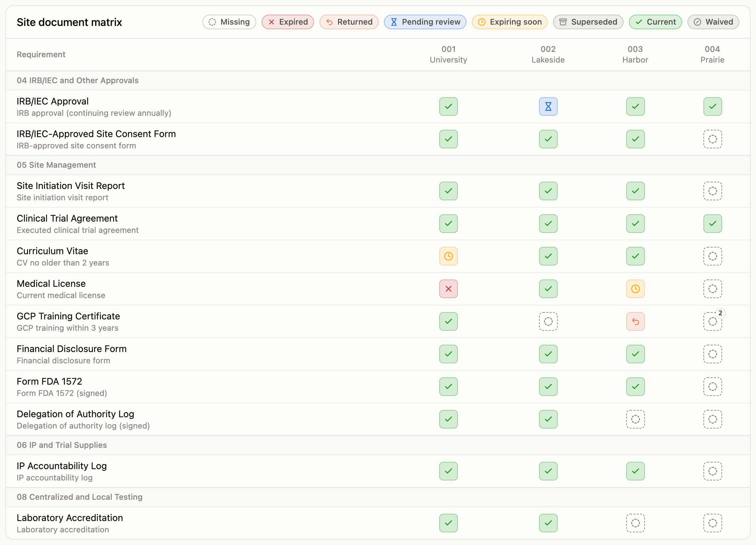Toggle the Expired status filter chip
Screen dimensions: 756x545
pos(288,22)
